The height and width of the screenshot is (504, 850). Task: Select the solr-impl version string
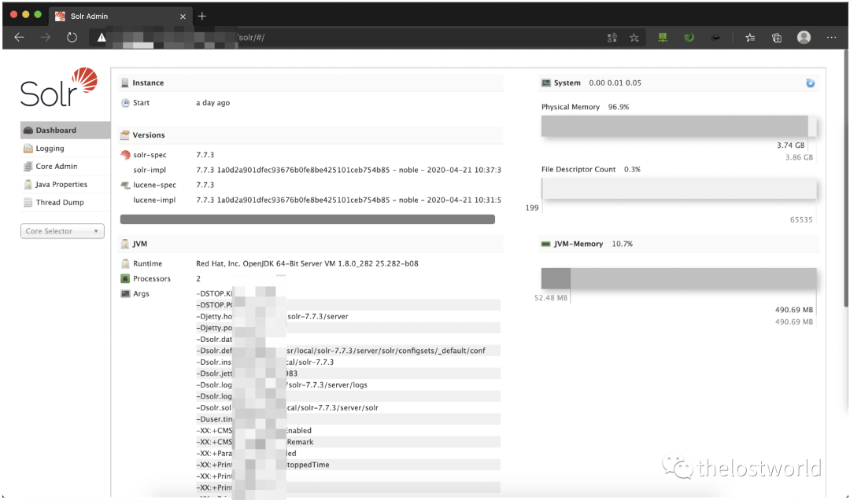pos(349,170)
